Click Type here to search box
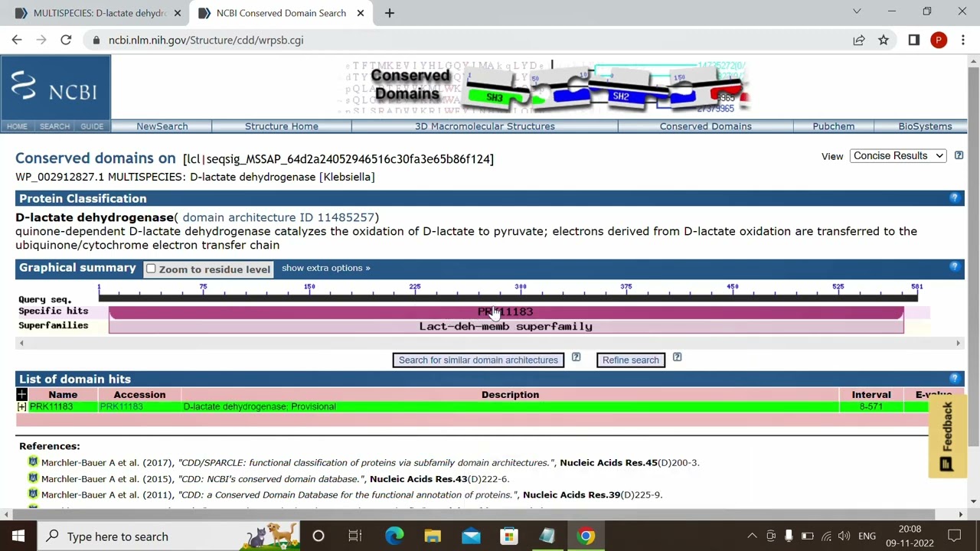Viewport: 980px width, 551px height. pyautogui.click(x=168, y=536)
